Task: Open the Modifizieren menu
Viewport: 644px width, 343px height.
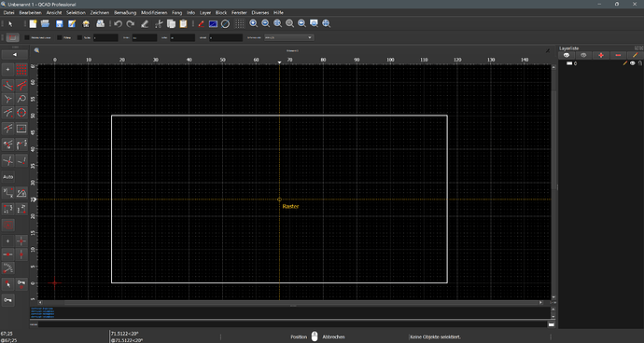Action: pyautogui.click(x=154, y=13)
